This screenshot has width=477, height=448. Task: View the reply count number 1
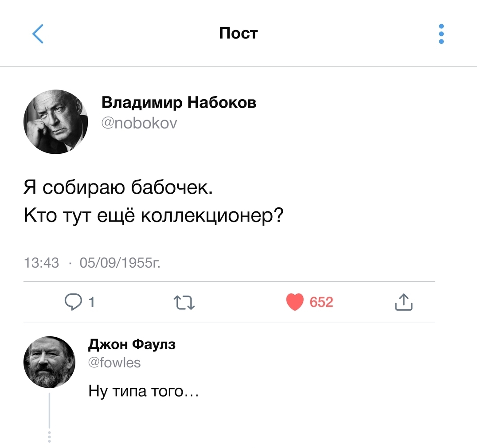[x=91, y=302]
